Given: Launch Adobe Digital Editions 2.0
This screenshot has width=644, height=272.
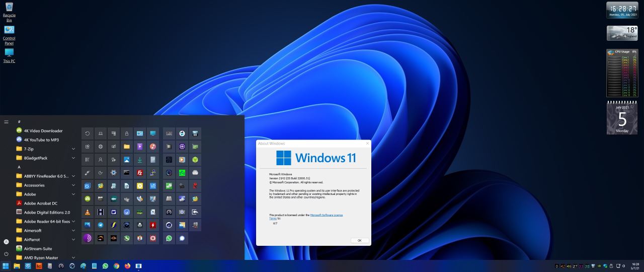Looking at the screenshot, I should coord(46,212).
